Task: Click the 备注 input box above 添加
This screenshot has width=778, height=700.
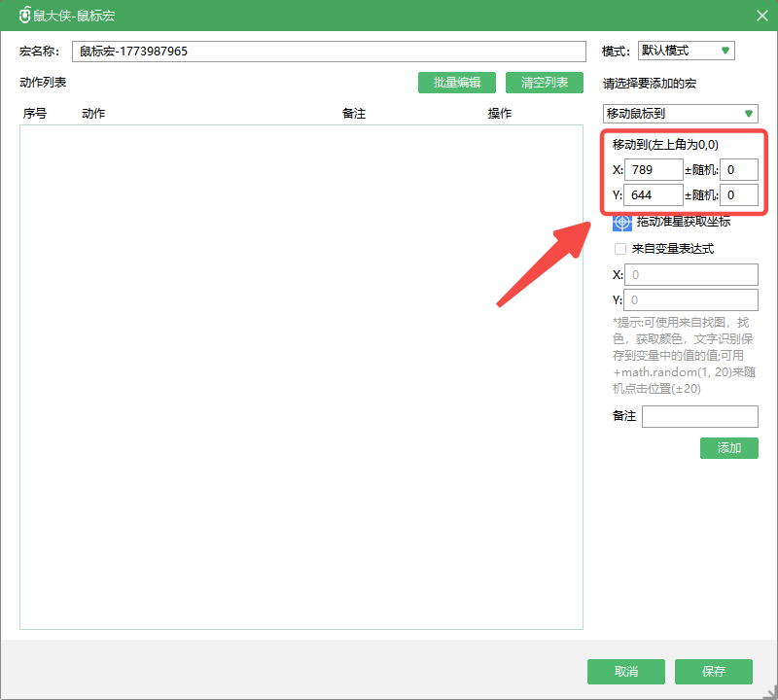Action: (699, 416)
